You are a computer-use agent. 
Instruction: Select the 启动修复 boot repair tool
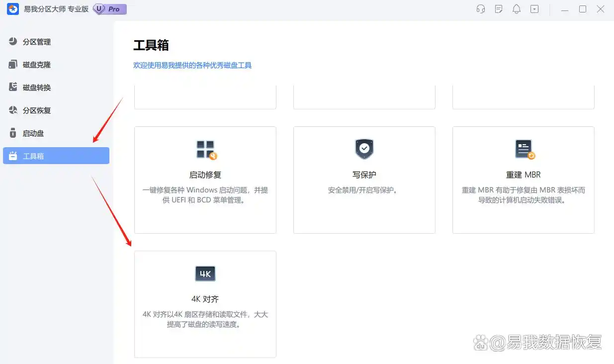[205, 174]
